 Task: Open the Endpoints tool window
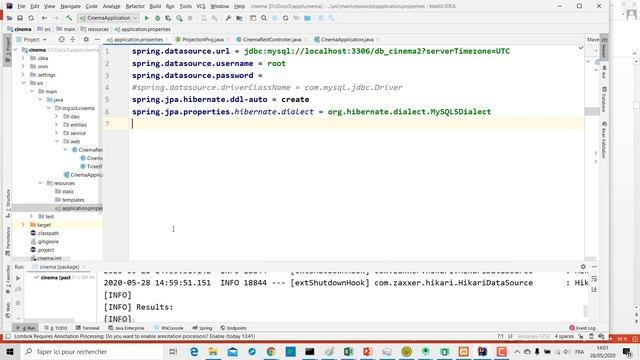click(x=233, y=328)
